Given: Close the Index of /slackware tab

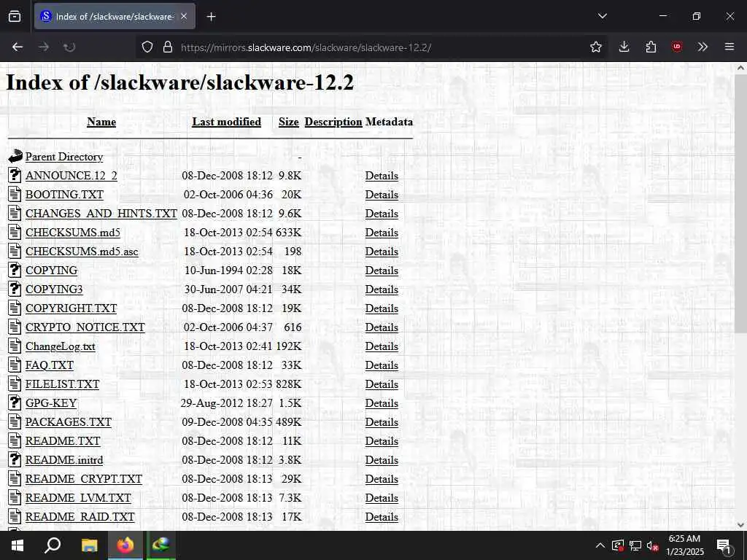Looking at the screenshot, I should [184, 17].
